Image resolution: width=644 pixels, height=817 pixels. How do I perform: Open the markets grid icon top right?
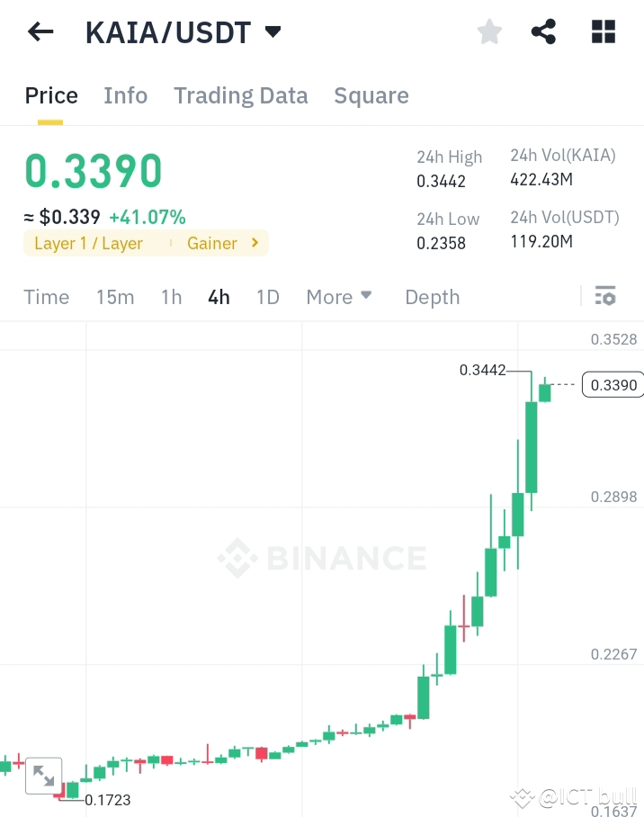click(x=602, y=31)
